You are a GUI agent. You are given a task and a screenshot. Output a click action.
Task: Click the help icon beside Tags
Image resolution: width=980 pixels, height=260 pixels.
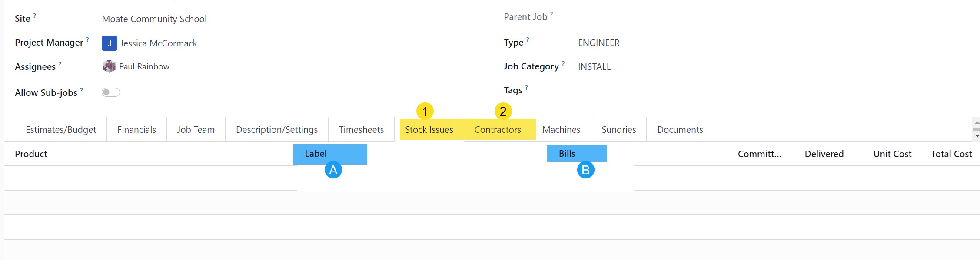pos(527,87)
